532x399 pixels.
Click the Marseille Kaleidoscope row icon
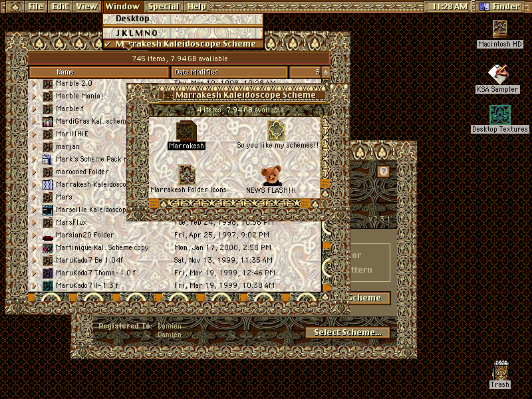[x=47, y=209]
